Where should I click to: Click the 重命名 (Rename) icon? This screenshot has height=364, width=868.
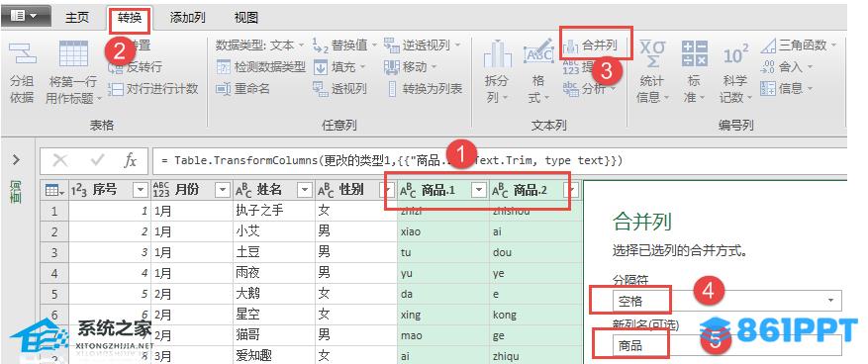(223, 88)
